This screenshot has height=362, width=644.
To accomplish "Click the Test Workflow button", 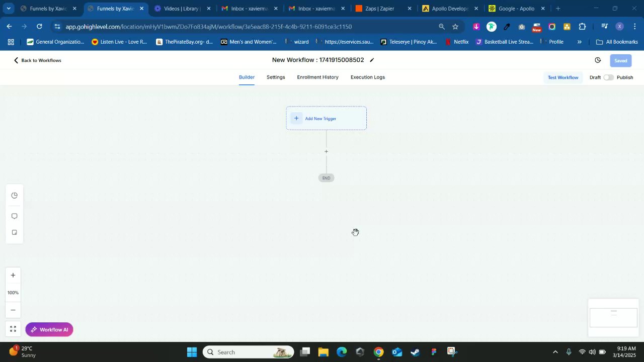I will click(563, 77).
